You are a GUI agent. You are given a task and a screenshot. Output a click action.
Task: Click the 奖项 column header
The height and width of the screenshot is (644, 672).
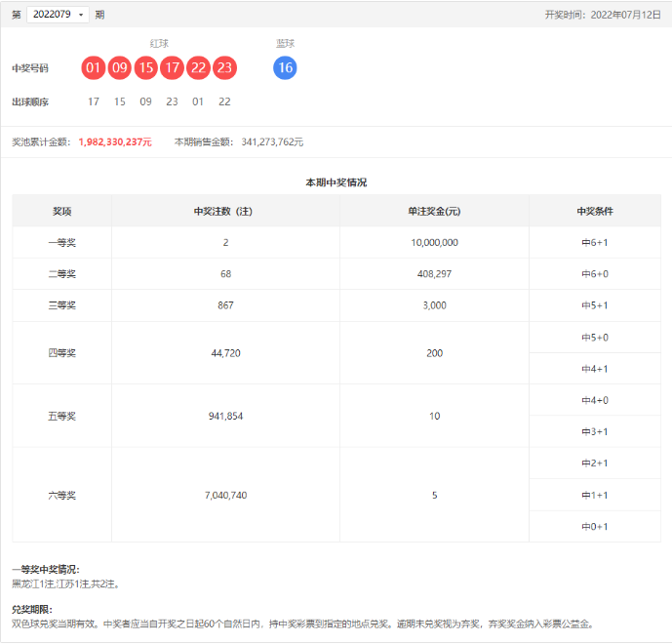tap(62, 211)
